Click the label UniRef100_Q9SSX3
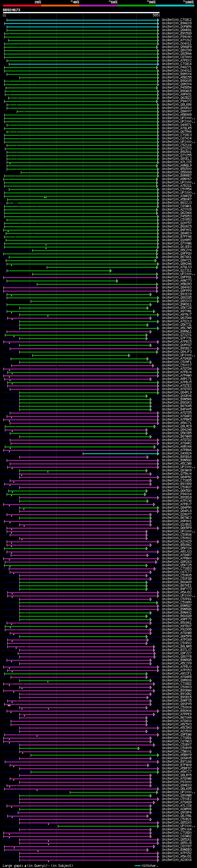197x868 pixels. tap(177, 301)
